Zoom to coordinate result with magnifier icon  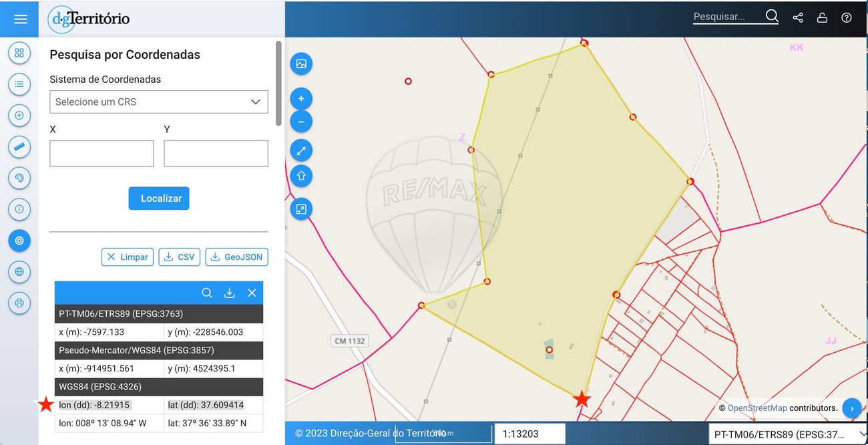tap(207, 293)
